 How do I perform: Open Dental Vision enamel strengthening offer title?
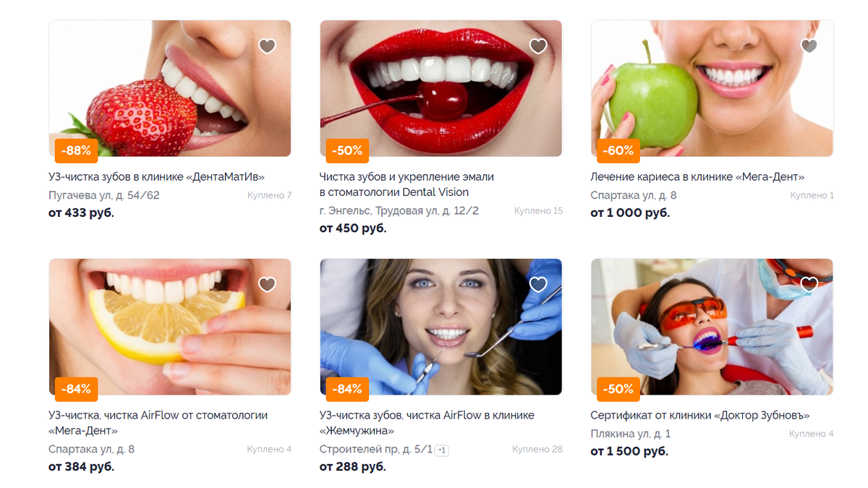tap(407, 184)
